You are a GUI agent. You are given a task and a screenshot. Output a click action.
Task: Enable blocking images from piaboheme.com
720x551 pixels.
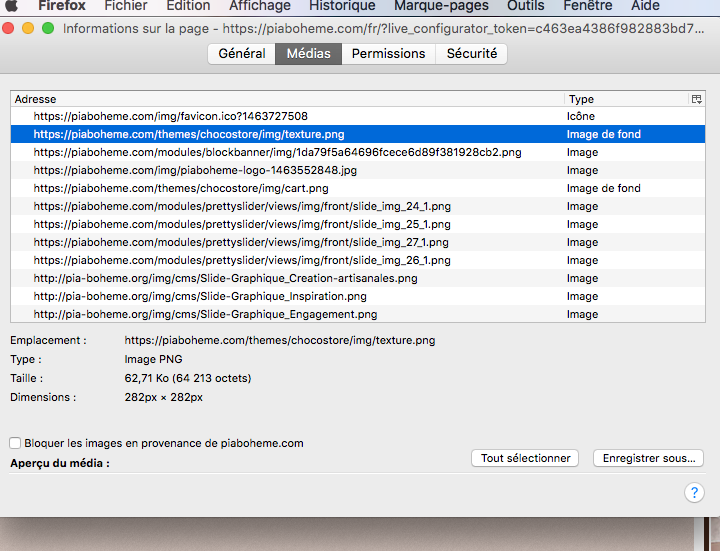click(15, 443)
